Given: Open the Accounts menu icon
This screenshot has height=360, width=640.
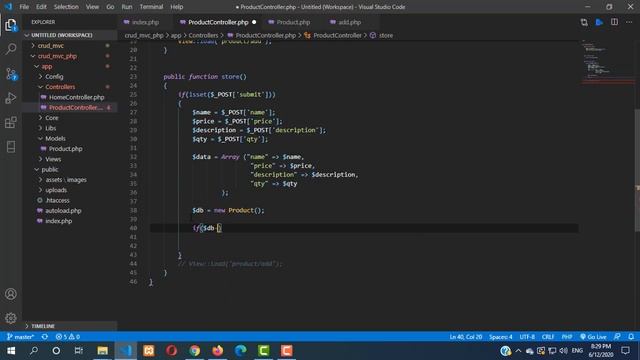Looking at the screenshot, I should 11,294.
